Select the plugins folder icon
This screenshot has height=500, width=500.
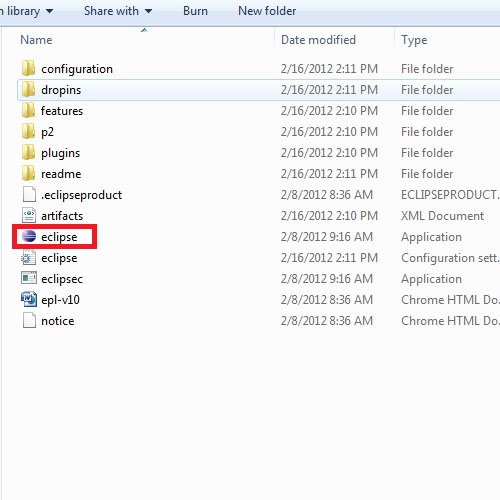coord(29,152)
